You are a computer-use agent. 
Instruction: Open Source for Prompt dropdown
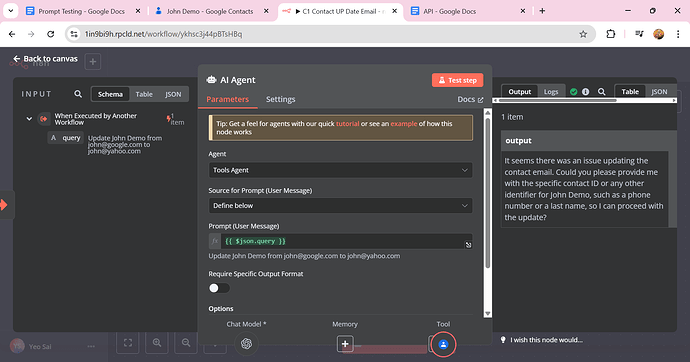[x=340, y=205]
